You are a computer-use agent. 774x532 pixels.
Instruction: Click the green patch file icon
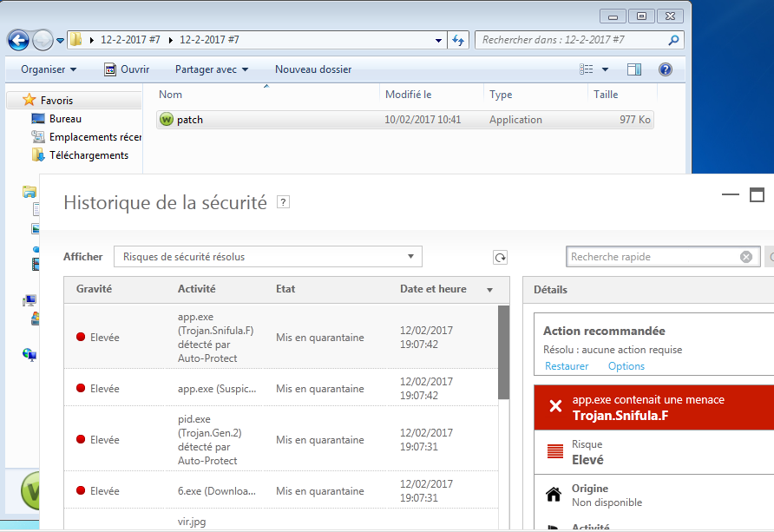click(167, 120)
